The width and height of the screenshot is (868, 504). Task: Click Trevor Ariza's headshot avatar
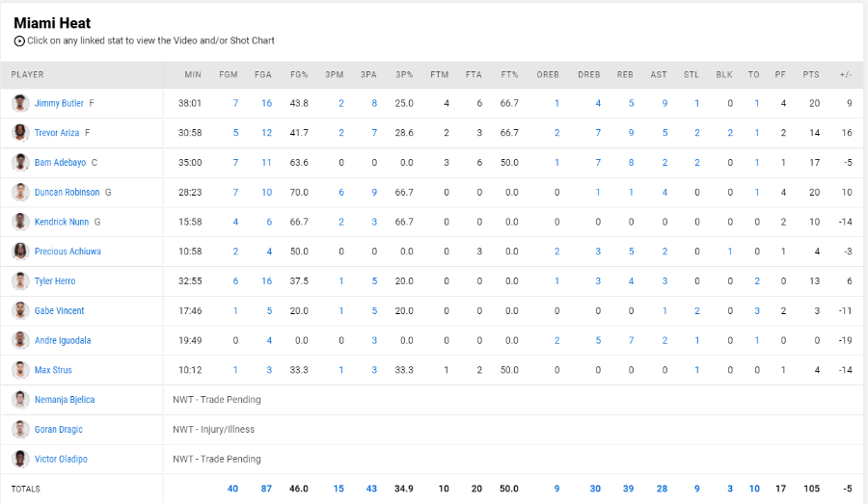(x=20, y=133)
